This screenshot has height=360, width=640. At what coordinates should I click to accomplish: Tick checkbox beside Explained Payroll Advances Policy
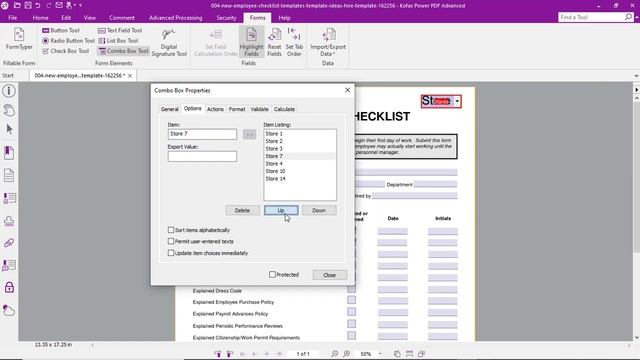point(351,311)
